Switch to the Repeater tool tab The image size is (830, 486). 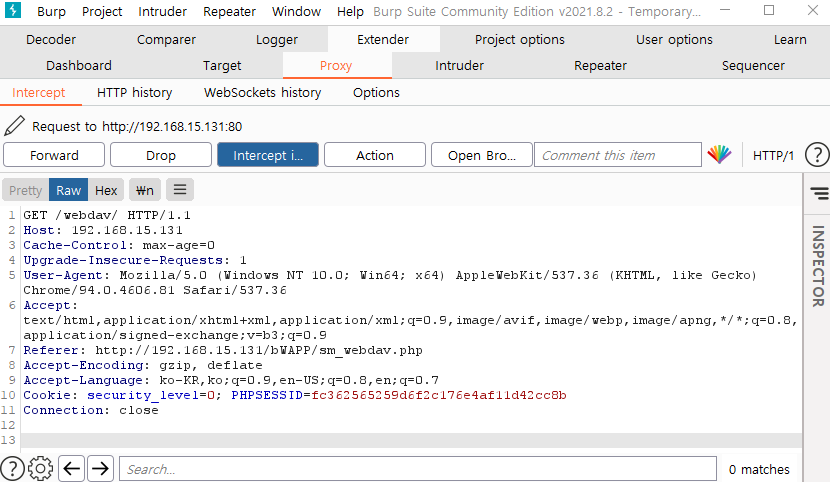(x=600, y=66)
